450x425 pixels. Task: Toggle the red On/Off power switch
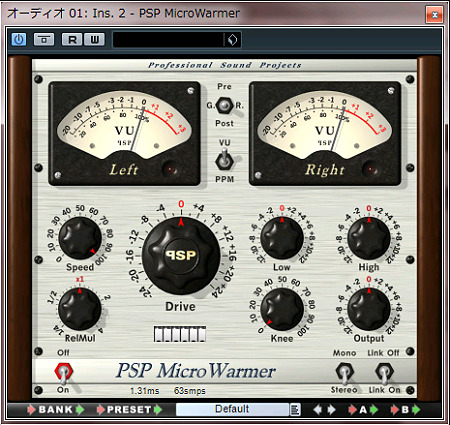(64, 372)
